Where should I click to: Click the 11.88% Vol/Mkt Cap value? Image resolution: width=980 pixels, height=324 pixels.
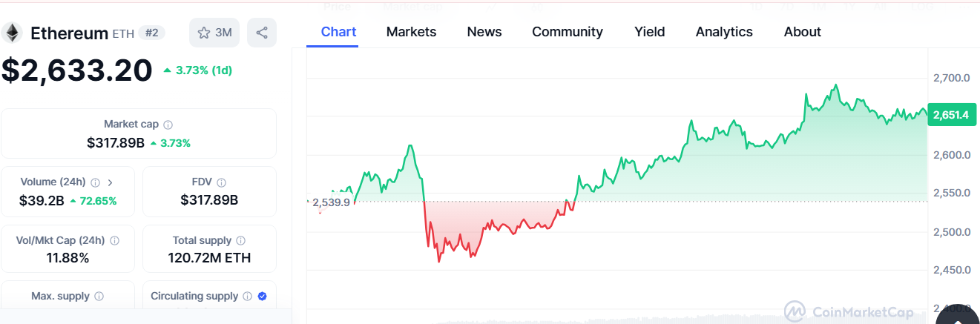tap(68, 258)
